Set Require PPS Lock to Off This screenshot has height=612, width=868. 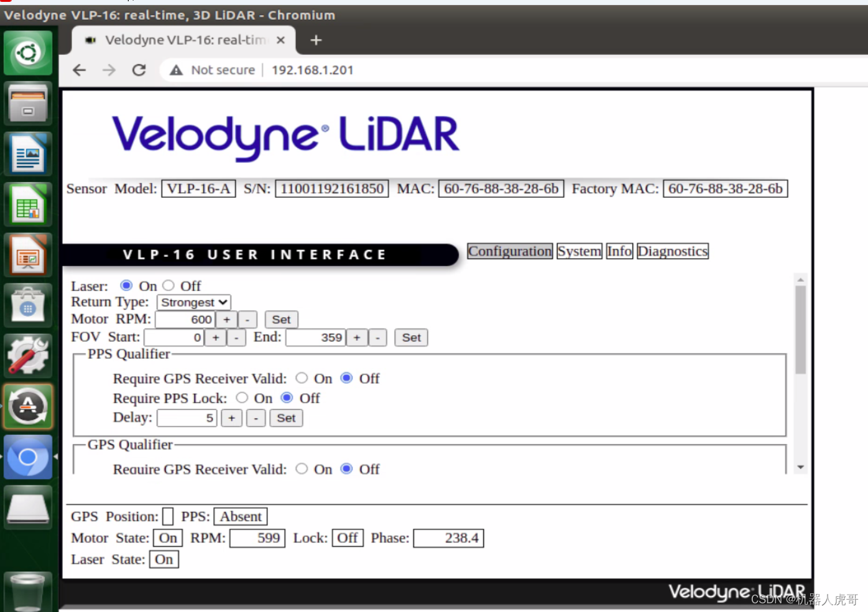click(x=287, y=397)
